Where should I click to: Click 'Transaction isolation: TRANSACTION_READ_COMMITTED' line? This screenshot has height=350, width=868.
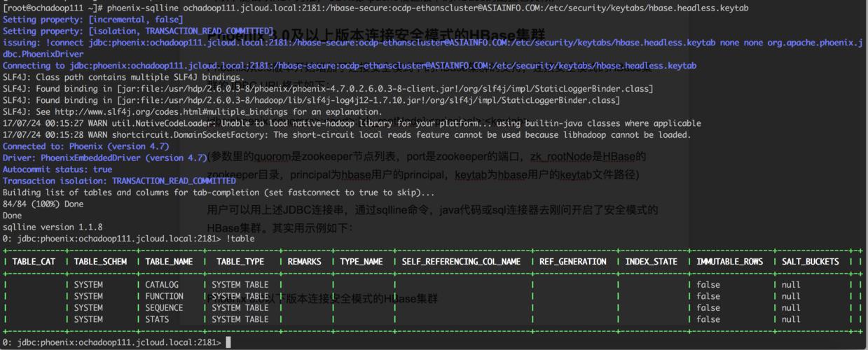point(119,181)
